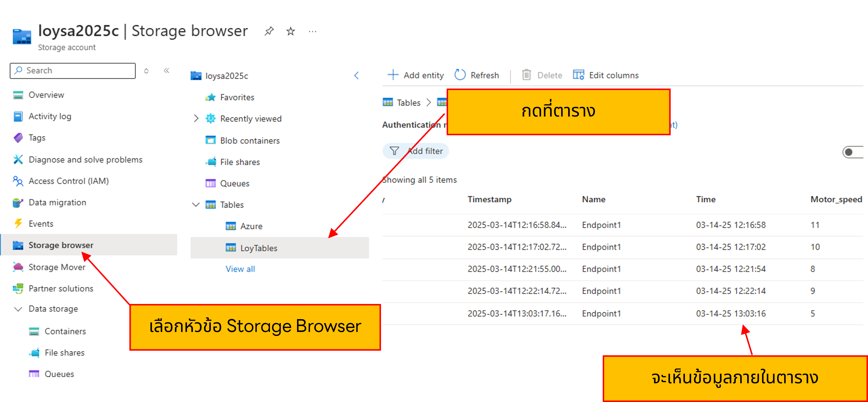The height and width of the screenshot is (402, 868).
Task: Collapse the Data storage section
Action: pos(18,309)
